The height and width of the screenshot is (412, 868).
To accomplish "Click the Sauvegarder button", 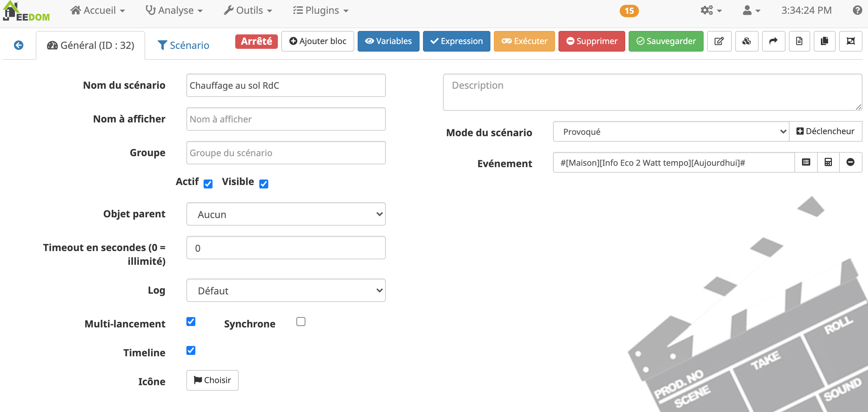I will pyautogui.click(x=666, y=41).
